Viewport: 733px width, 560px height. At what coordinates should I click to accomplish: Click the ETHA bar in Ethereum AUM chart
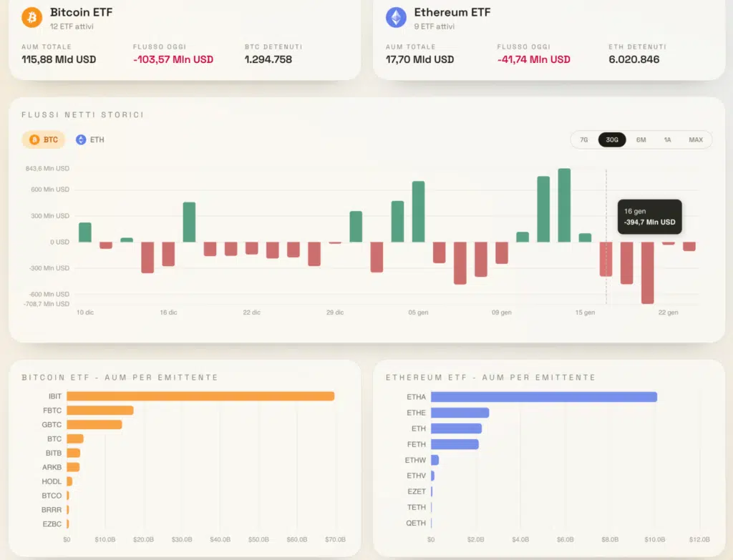point(543,397)
